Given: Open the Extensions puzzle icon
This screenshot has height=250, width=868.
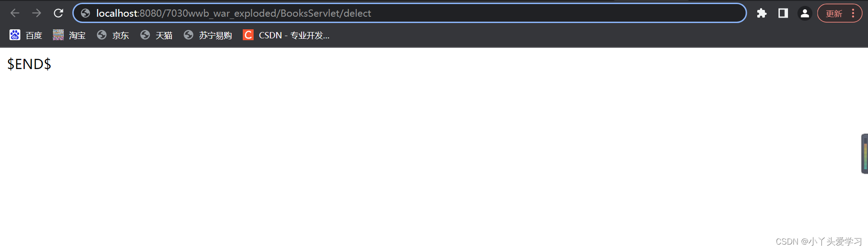Looking at the screenshot, I should (x=762, y=13).
